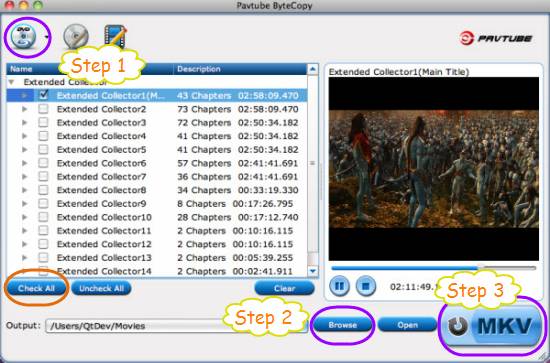Select the Extended Collector11 title text
The height and width of the screenshot is (363, 550).
coord(104,231)
